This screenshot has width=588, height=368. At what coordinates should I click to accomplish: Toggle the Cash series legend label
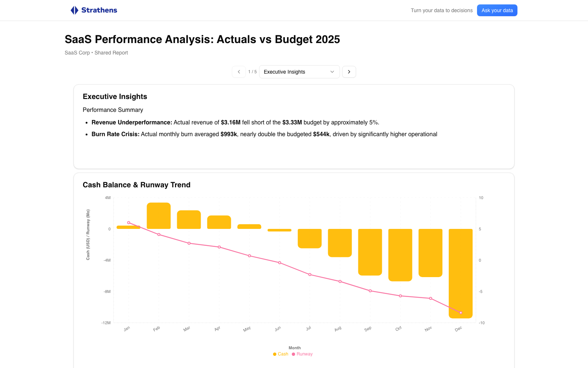click(283, 354)
